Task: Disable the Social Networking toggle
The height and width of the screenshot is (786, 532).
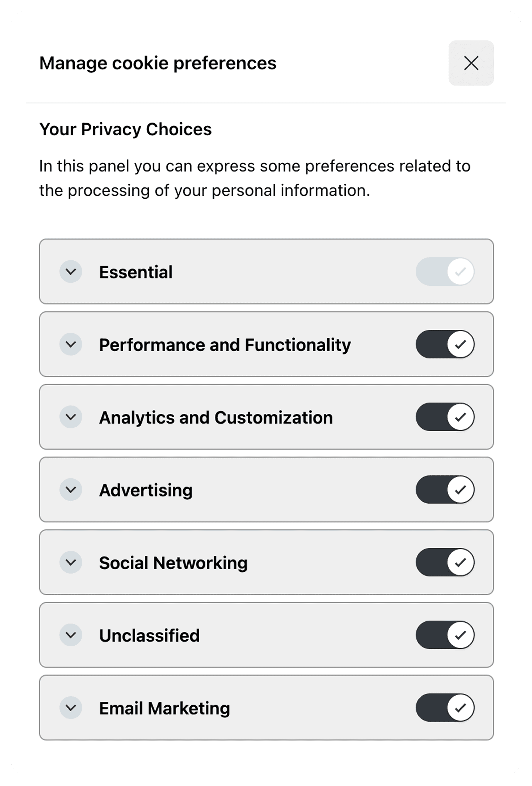Action: click(445, 562)
